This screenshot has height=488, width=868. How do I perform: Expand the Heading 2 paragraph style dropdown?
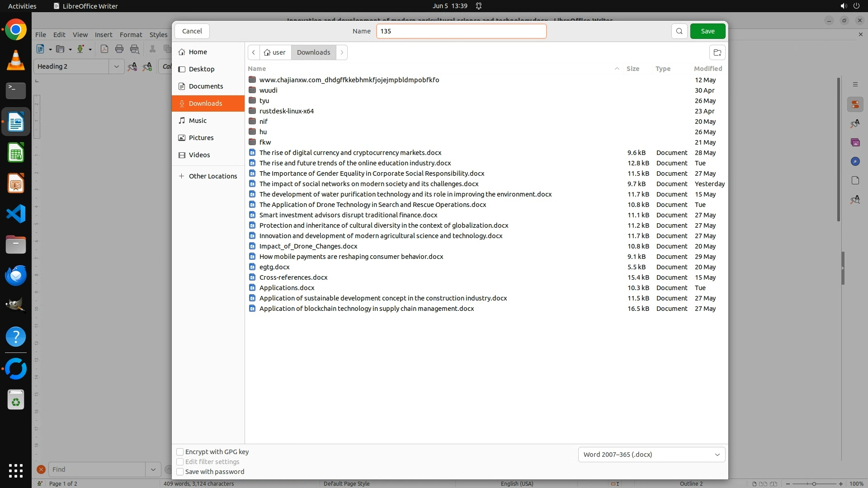point(117,66)
